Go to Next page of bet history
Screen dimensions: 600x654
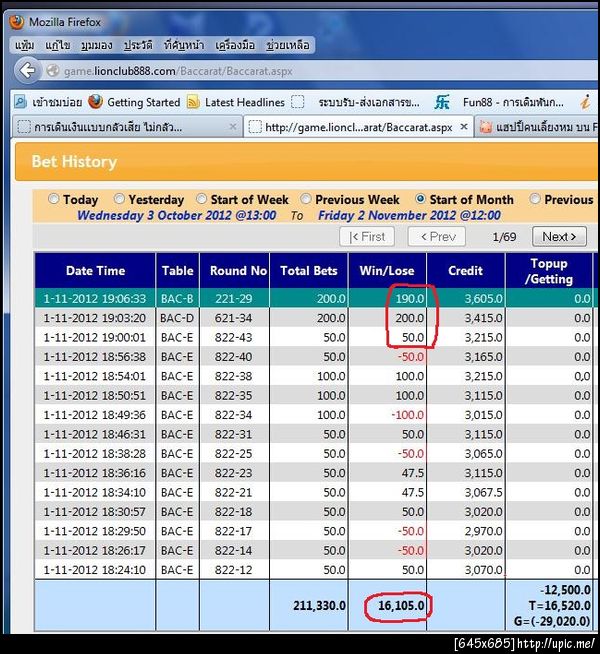[559, 237]
